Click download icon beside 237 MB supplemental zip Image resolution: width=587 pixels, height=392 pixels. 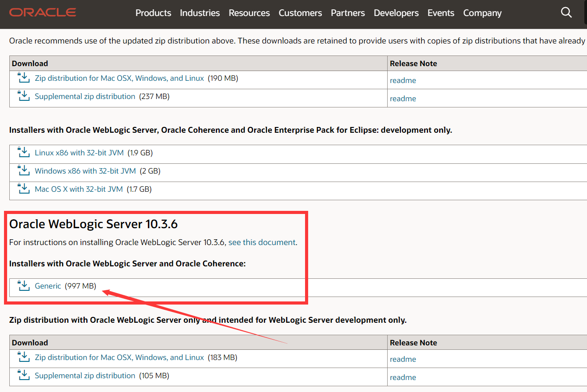click(24, 96)
